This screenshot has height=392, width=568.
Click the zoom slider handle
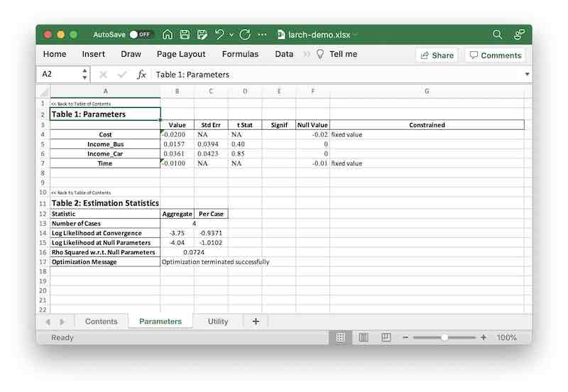(x=444, y=337)
